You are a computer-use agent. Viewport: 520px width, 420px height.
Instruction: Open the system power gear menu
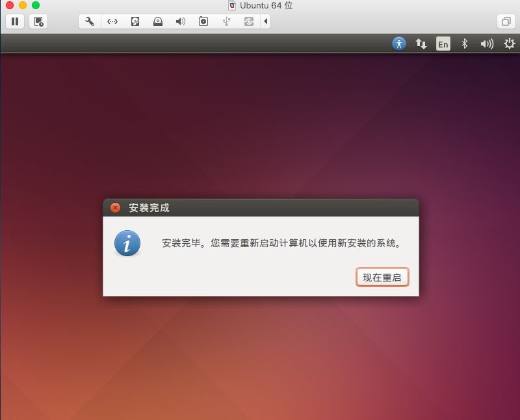[x=510, y=44]
